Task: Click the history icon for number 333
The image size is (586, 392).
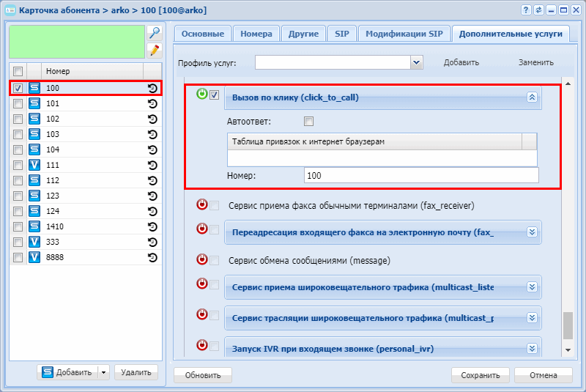Action: point(152,242)
